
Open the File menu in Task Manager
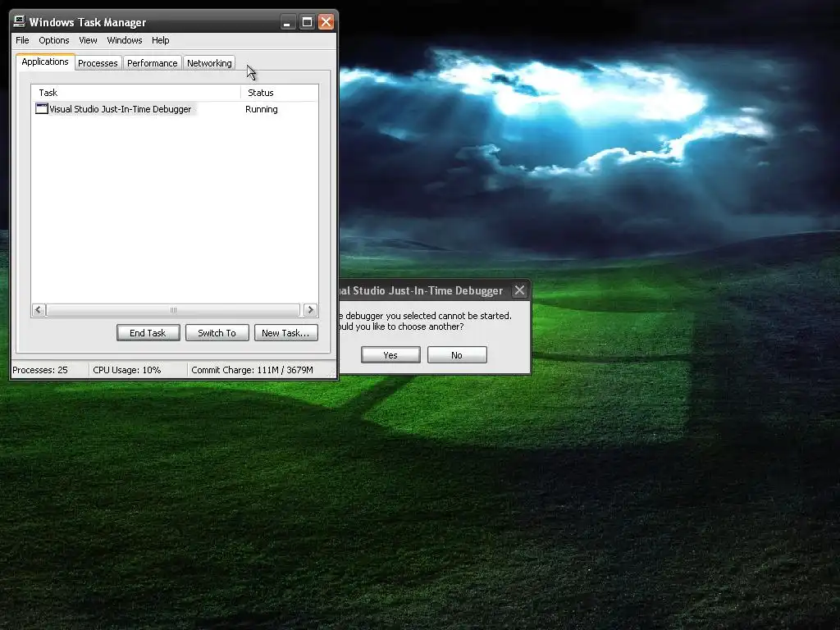[x=22, y=40]
